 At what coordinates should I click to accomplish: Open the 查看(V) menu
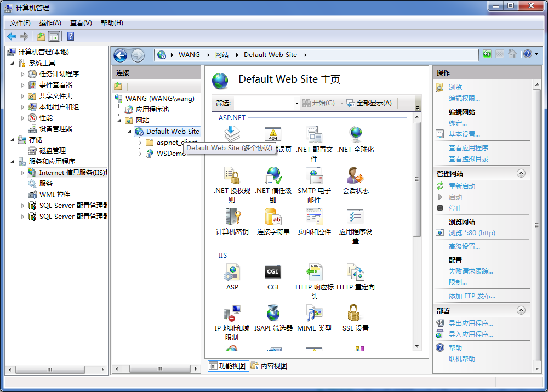tap(81, 23)
